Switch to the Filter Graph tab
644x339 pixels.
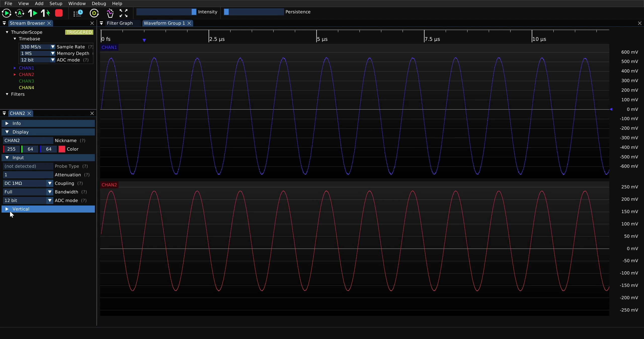click(120, 23)
